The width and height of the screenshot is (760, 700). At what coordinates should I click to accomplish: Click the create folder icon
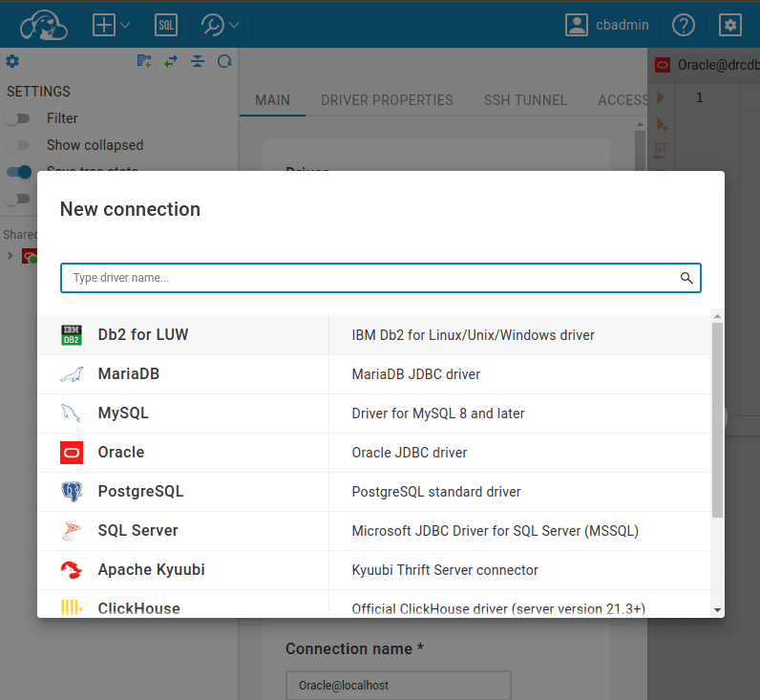point(144,61)
